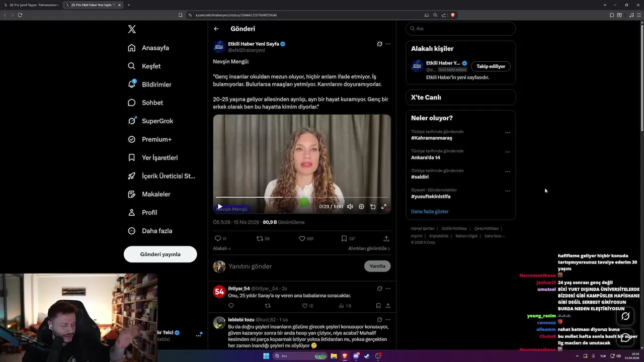Viewport: 644px width, 362px height.
Task: Open Yer İşaretleri bookmarks
Action: (152, 157)
